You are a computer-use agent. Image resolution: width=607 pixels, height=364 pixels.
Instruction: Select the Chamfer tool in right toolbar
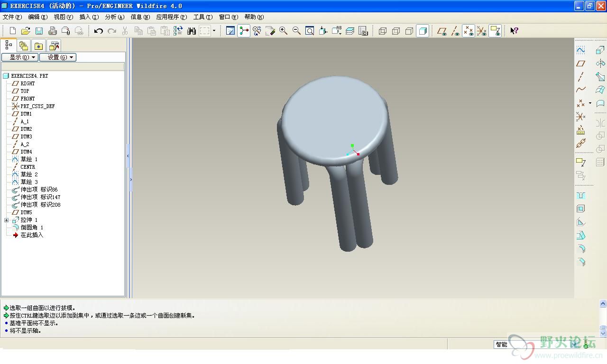pos(580,262)
